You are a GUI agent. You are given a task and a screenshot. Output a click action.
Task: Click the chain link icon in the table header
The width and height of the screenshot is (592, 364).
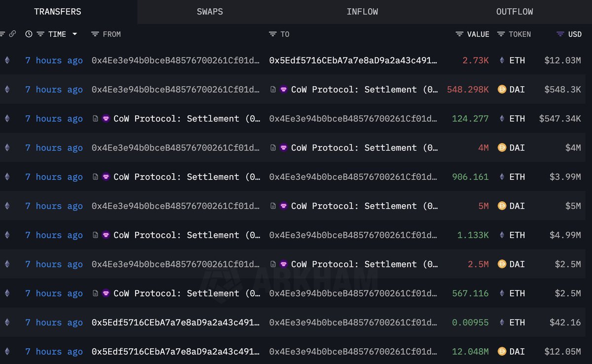[x=12, y=34]
